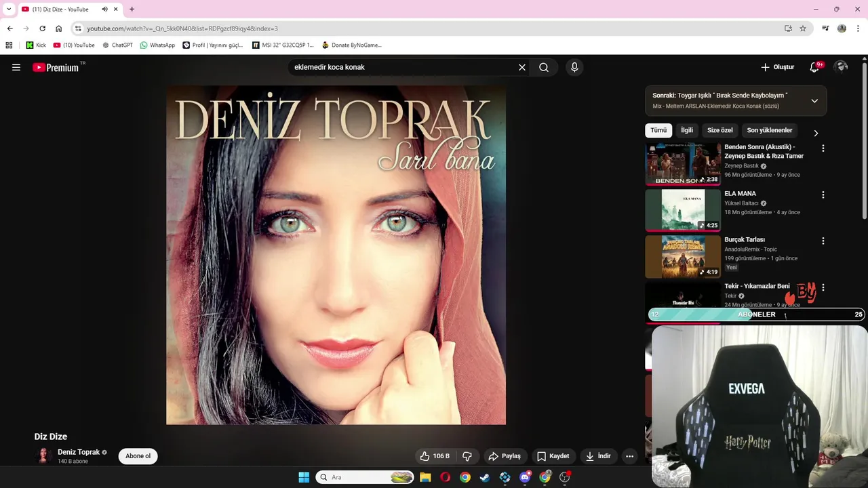This screenshot has height=488, width=868.
Task: Click the page vertical scrollbar
Action: pyautogui.click(x=865, y=142)
